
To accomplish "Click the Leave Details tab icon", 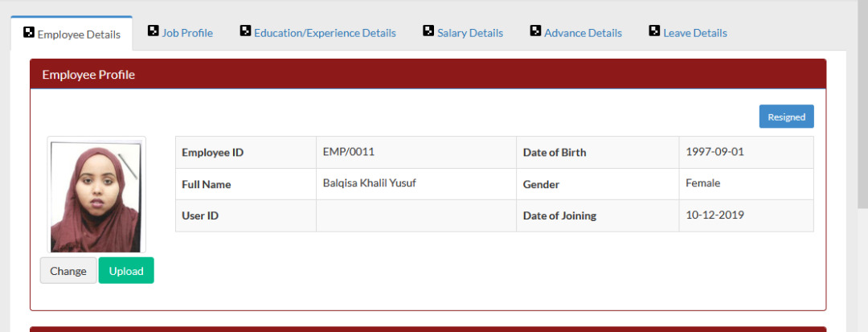I will point(654,31).
